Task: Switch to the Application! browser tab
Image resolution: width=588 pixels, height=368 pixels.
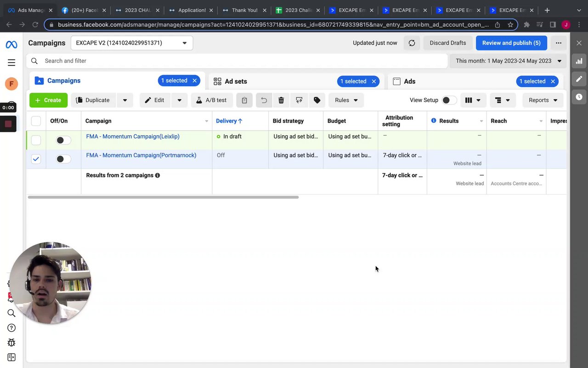Action: (x=190, y=10)
